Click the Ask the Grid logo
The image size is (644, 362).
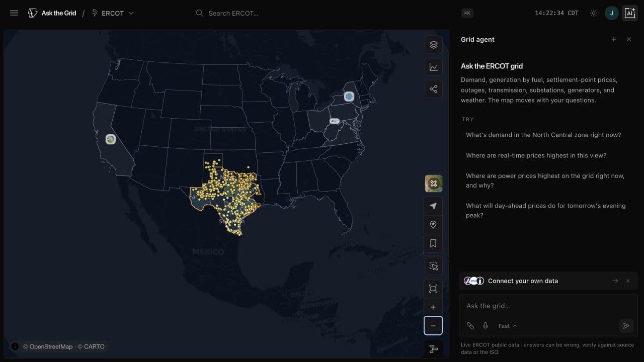52,13
